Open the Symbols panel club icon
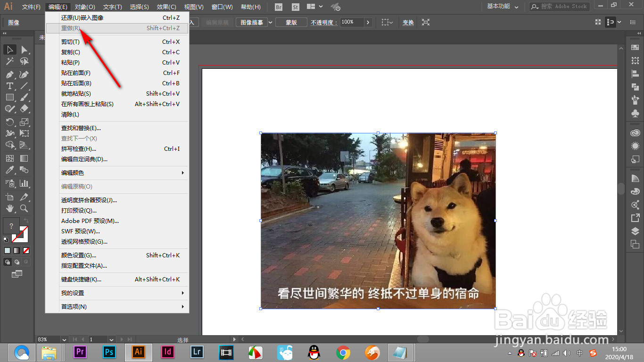 (x=635, y=113)
